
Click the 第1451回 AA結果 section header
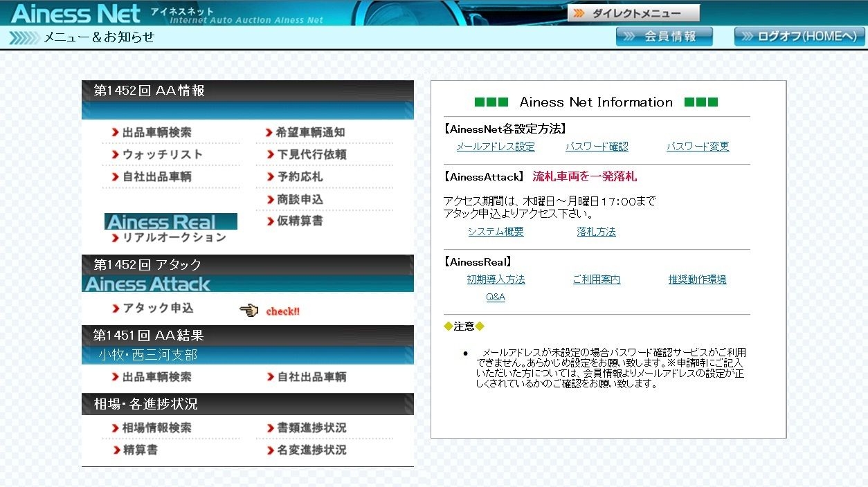pyautogui.click(x=248, y=336)
